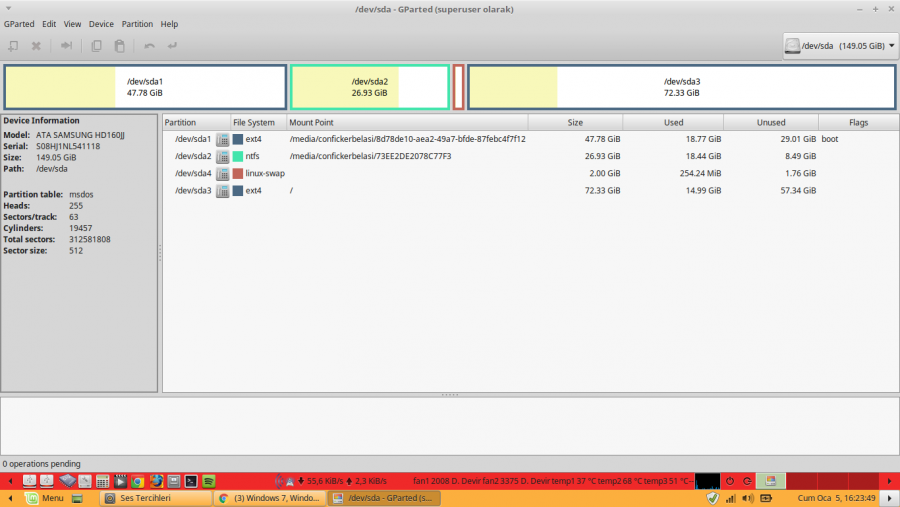Click the mounted status icon for /dev/sda2
The height and width of the screenshot is (507, 900).
223,157
